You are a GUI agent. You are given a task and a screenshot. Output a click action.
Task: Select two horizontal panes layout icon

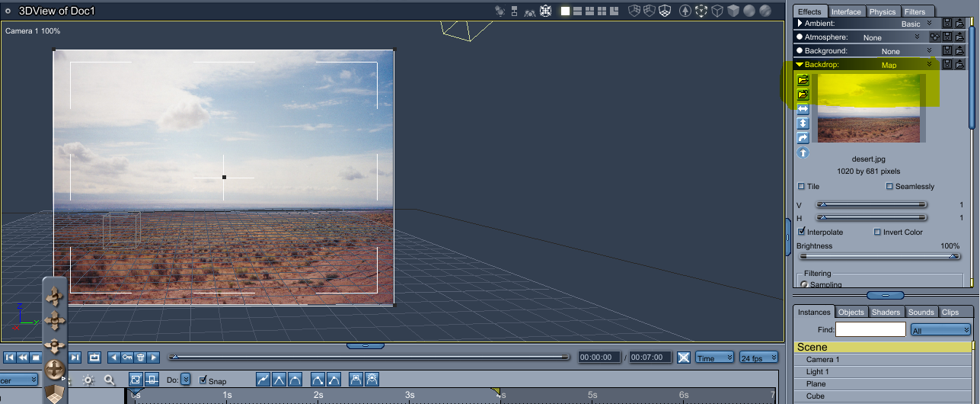pyautogui.click(x=578, y=11)
